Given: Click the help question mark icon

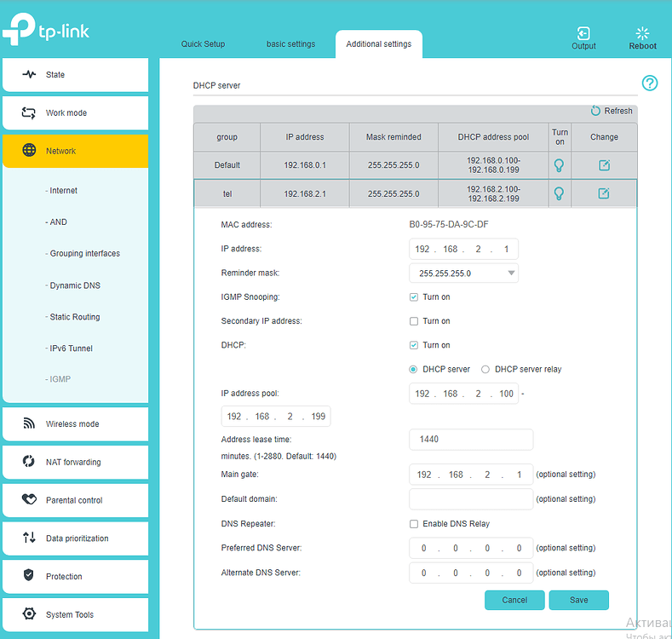Looking at the screenshot, I should click(x=650, y=83).
